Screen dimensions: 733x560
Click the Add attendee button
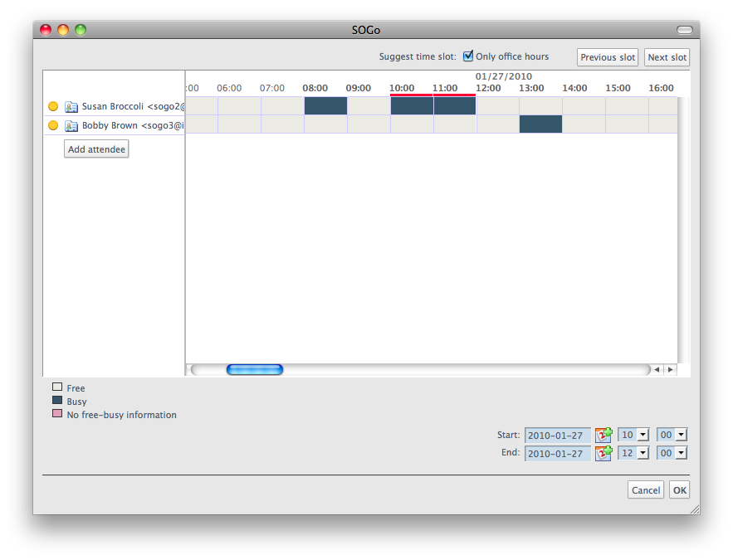click(96, 149)
